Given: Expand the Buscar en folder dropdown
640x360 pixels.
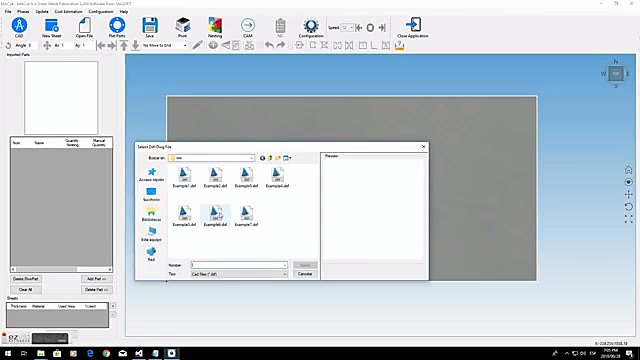Looking at the screenshot, I should [x=252, y=158].
